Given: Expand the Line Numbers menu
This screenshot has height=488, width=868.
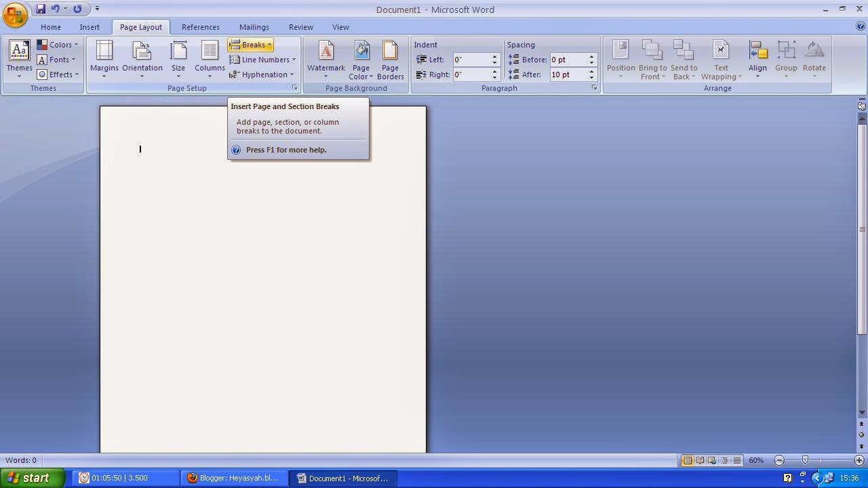Looking at the screenshot, I should point(262,60).
